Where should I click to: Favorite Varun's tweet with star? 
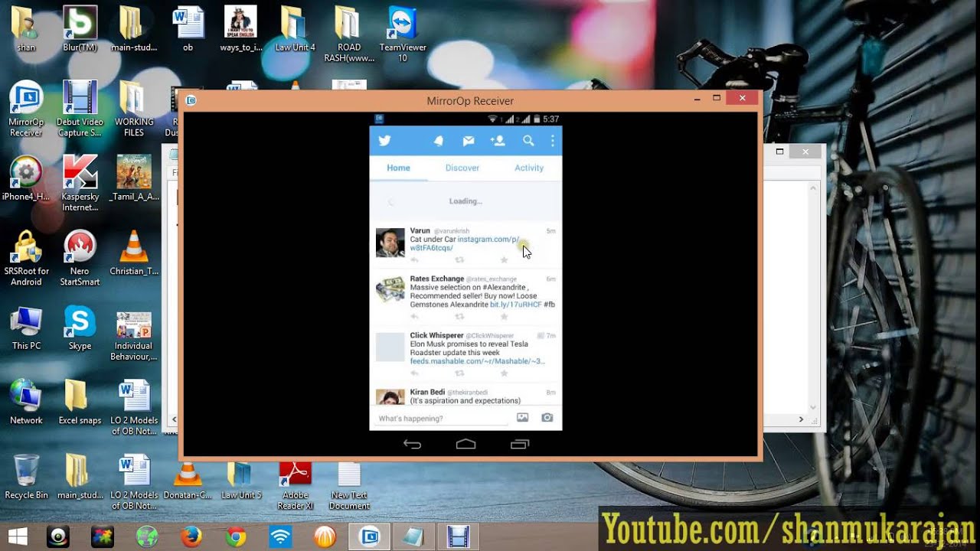point(504,260)
